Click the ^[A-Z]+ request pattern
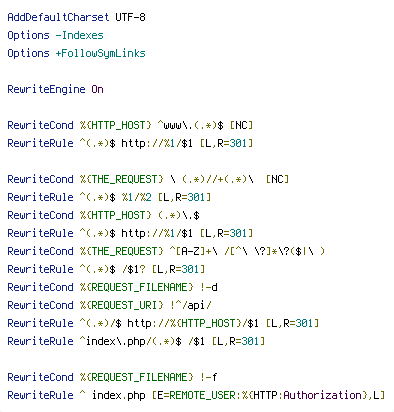Image resolution: width=394 pixels, height=412 pixels. click(x=190, y=251)
